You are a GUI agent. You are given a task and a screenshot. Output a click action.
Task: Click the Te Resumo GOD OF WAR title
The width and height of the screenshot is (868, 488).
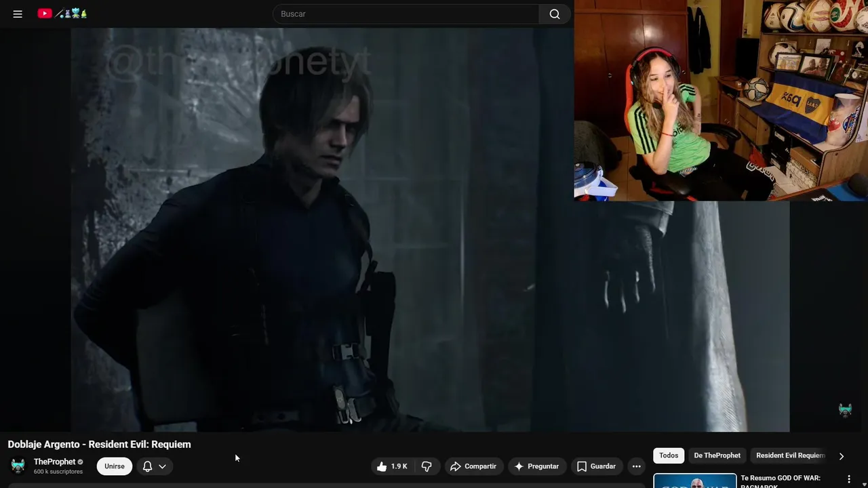coord(781,481)
